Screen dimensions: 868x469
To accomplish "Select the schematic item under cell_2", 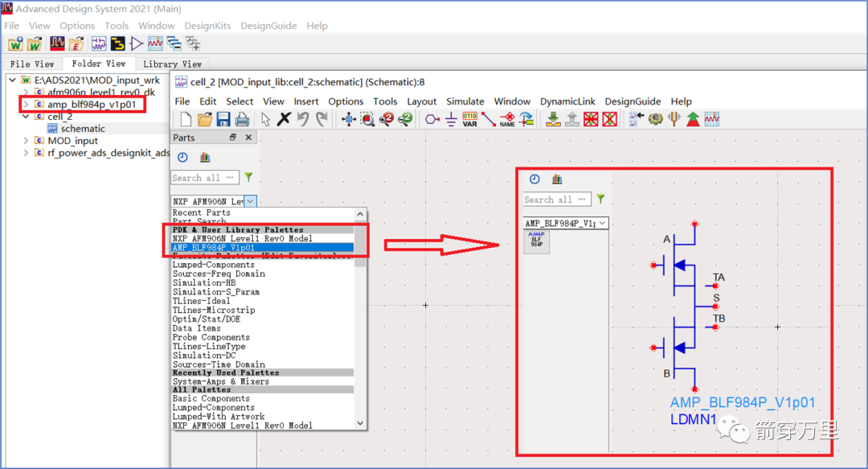I will (x=83, y=129).
